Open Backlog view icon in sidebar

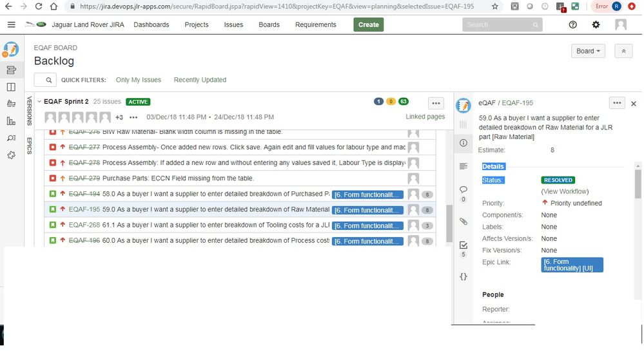tap(11, 70)
